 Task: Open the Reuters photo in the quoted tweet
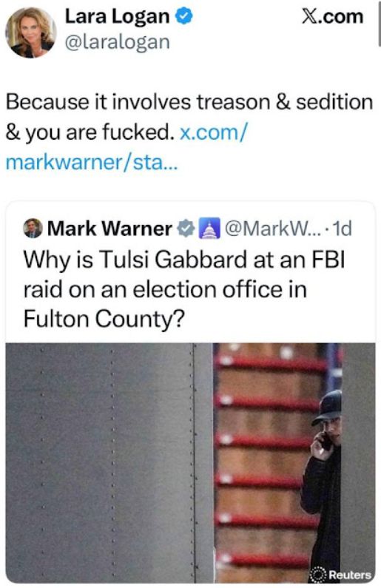[191, 463]
